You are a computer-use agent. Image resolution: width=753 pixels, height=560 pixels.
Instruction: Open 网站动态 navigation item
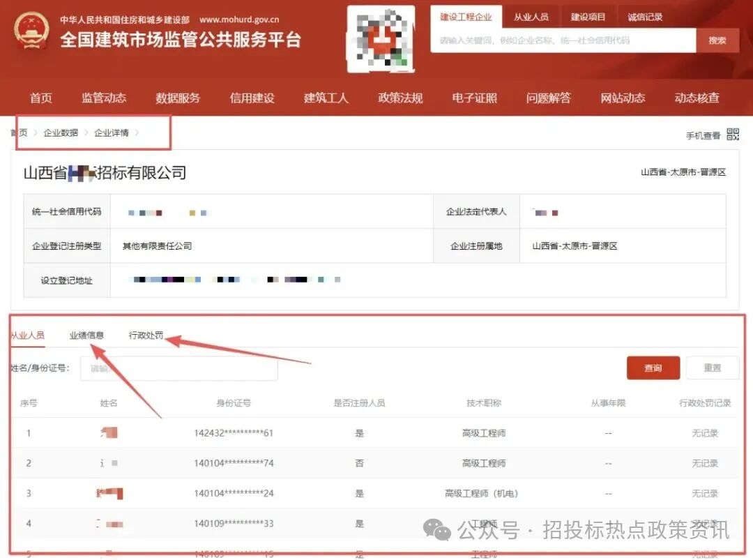click(623, 98)
